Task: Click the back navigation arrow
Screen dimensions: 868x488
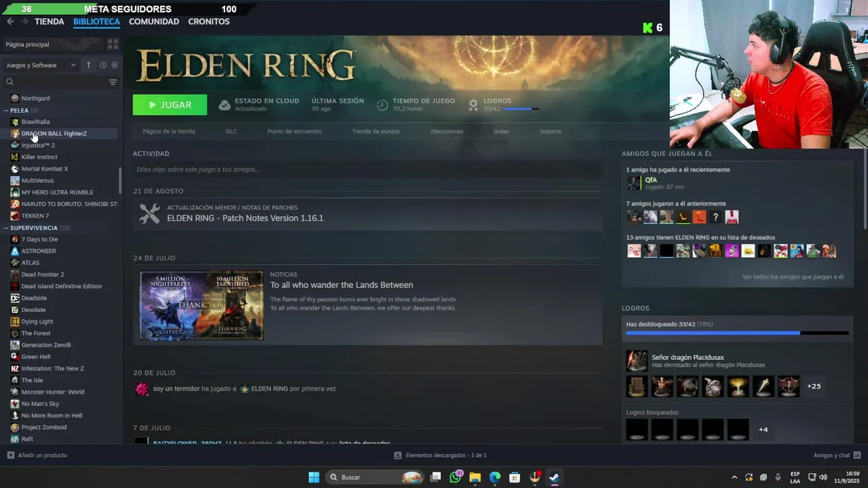Action: [x=10, y=22]
